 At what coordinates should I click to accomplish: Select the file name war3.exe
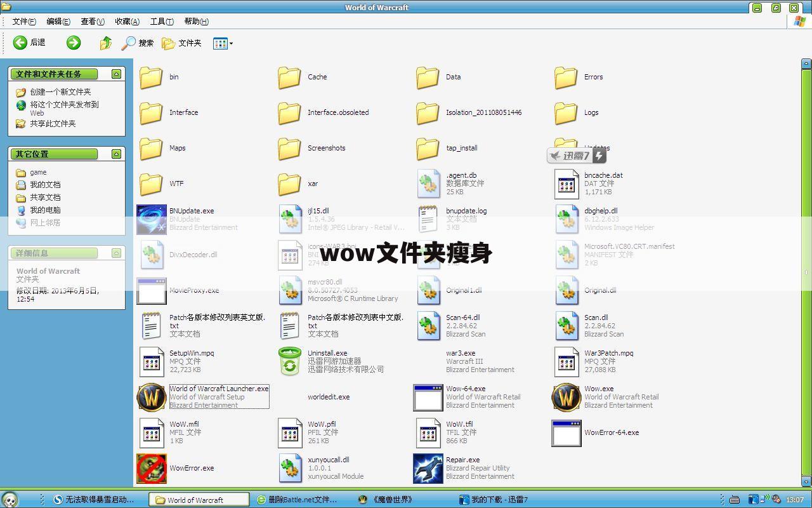point(461,353)
